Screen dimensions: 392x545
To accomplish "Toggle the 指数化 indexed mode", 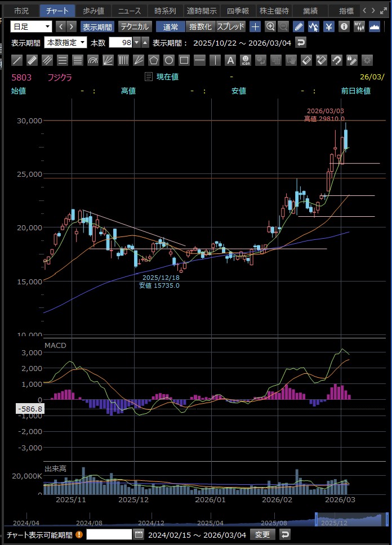I will 200,26.
